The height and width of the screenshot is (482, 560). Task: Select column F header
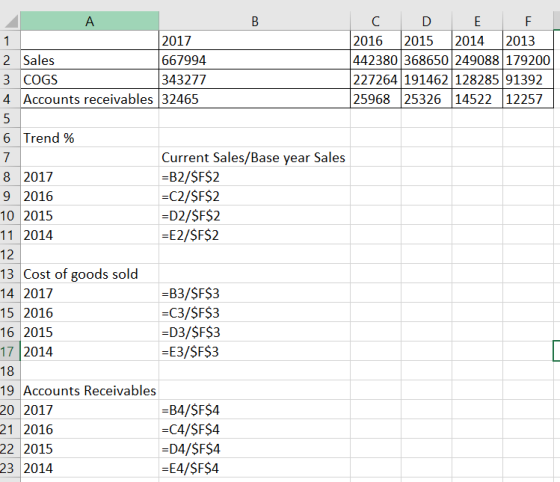click(x=528, y=21)
